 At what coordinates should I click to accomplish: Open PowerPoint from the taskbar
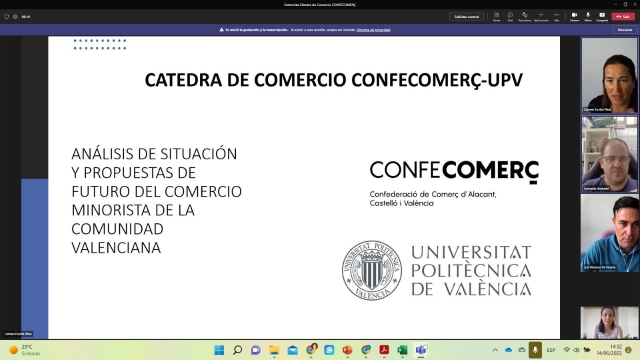347,350
